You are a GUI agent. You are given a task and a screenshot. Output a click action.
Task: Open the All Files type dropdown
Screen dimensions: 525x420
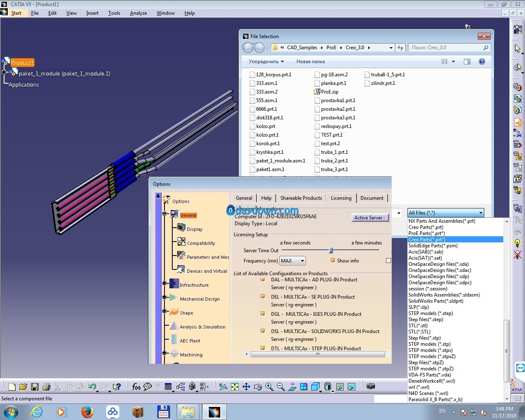(x=446, y=212)
